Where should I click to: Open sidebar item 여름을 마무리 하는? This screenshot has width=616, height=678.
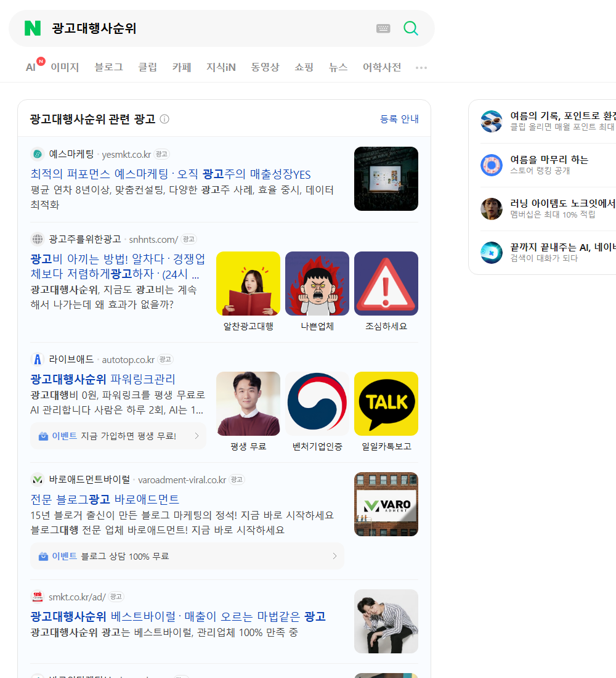tap(548, 165)
